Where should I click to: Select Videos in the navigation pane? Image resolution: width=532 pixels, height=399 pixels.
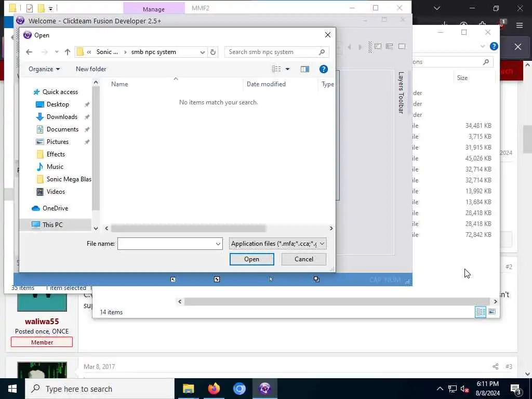tap(56, 192)
